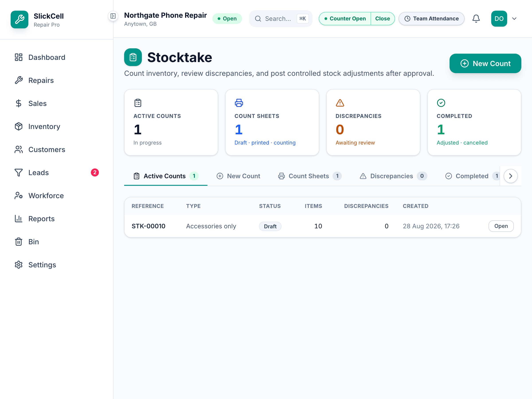Open Settings from the sidebar

point(57,265)
